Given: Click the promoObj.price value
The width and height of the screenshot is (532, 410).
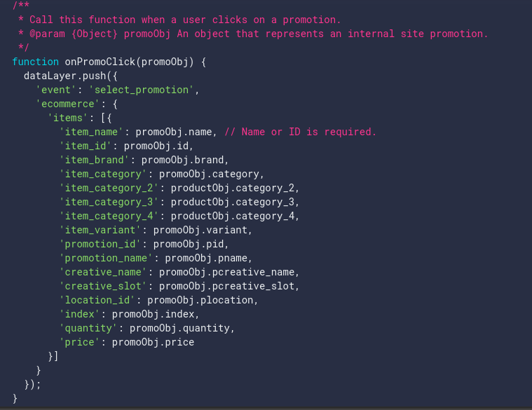Looking at the screenshot, I should 153,342.
